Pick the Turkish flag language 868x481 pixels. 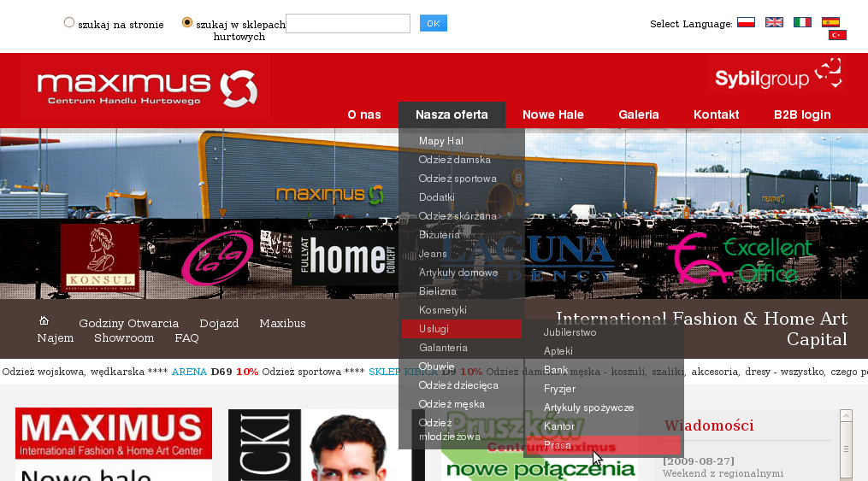coord(837,35)
